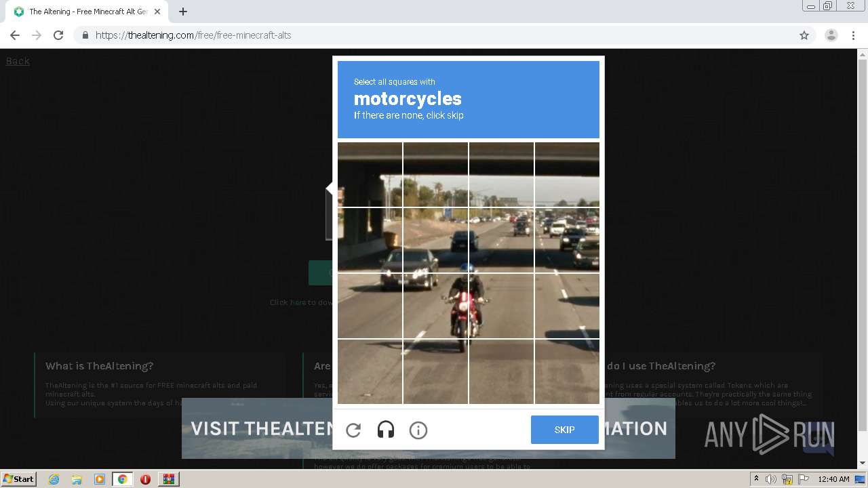This screenshot has width=868, height=488.
Task: Minimize the Chrome window
Action: coord(811,6)
